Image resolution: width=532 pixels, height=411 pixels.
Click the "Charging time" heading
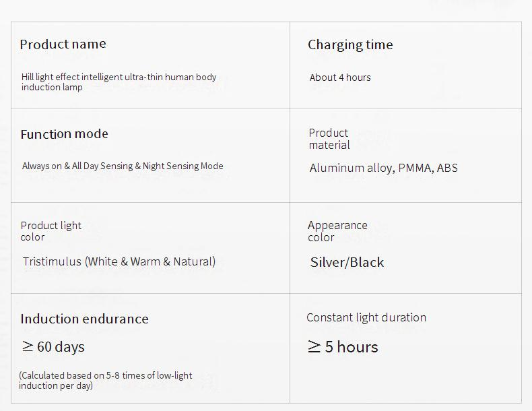(x=350, y=45)
